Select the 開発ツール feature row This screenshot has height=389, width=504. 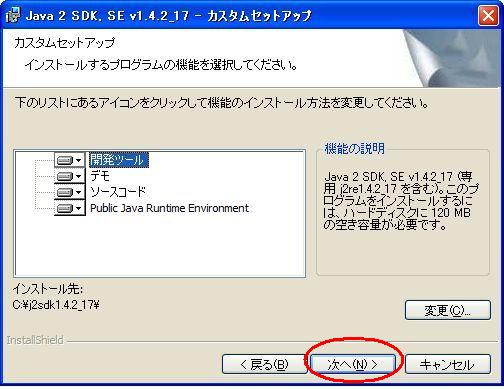(x=118, y=160)
